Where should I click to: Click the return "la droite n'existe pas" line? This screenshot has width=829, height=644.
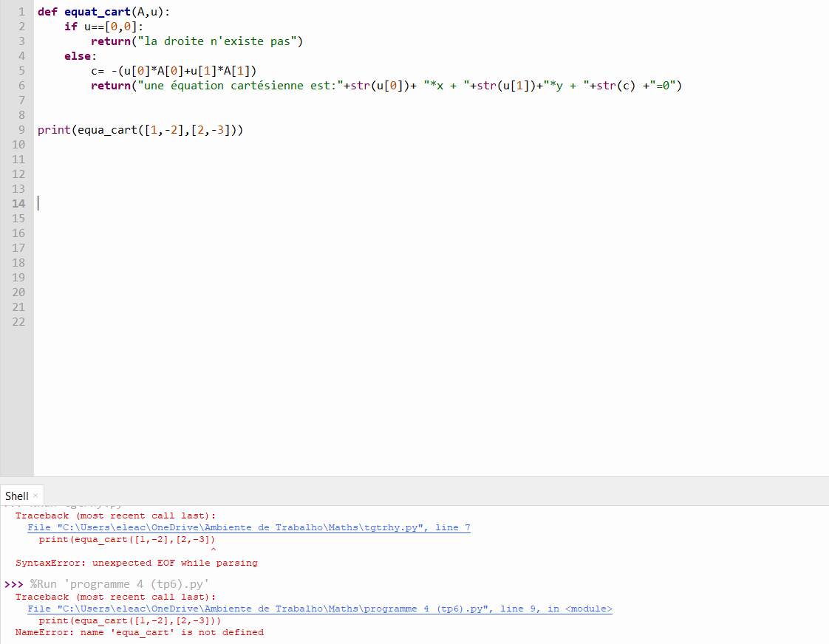click(x=197, y=41)
